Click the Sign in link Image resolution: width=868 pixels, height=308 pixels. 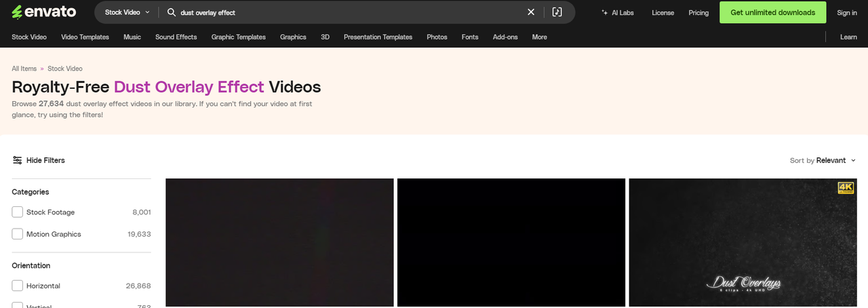pyautogui.click(x=847, y=12)
